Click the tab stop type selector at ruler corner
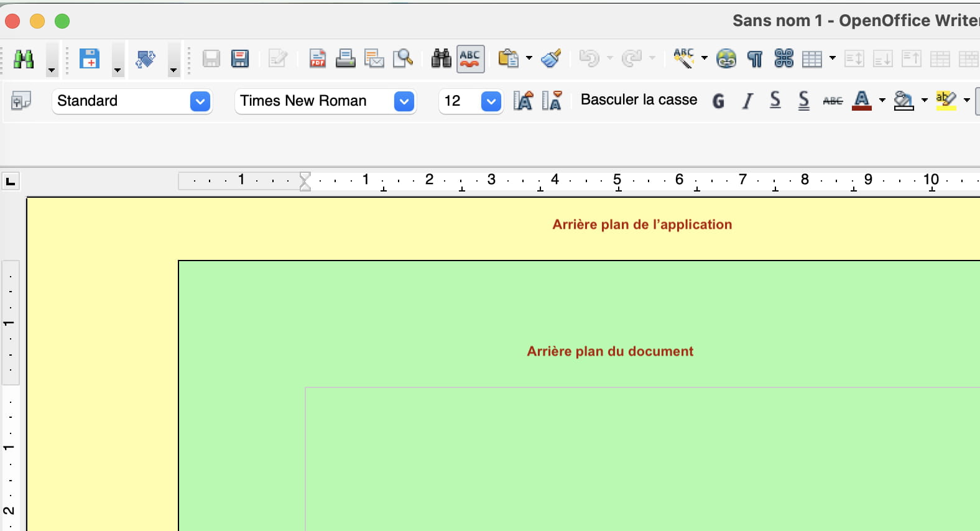 11,182
